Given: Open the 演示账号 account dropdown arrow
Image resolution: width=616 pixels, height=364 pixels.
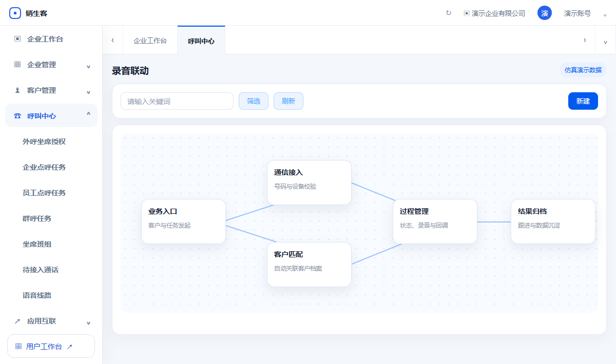Looking at the screenshot, I should (605, 14).
